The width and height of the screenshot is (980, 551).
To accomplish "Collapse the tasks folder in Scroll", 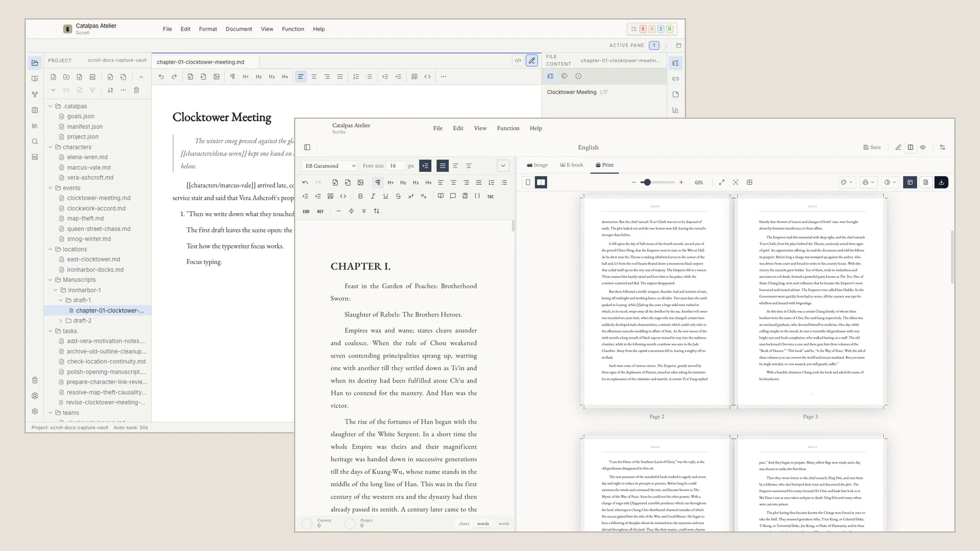I will (51, 331).
